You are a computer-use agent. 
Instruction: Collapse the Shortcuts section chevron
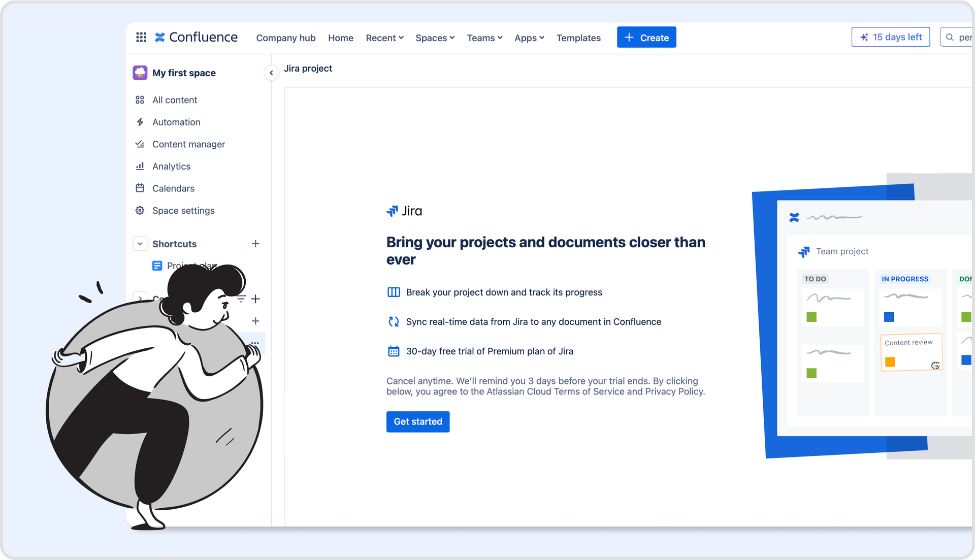(140, 244)
